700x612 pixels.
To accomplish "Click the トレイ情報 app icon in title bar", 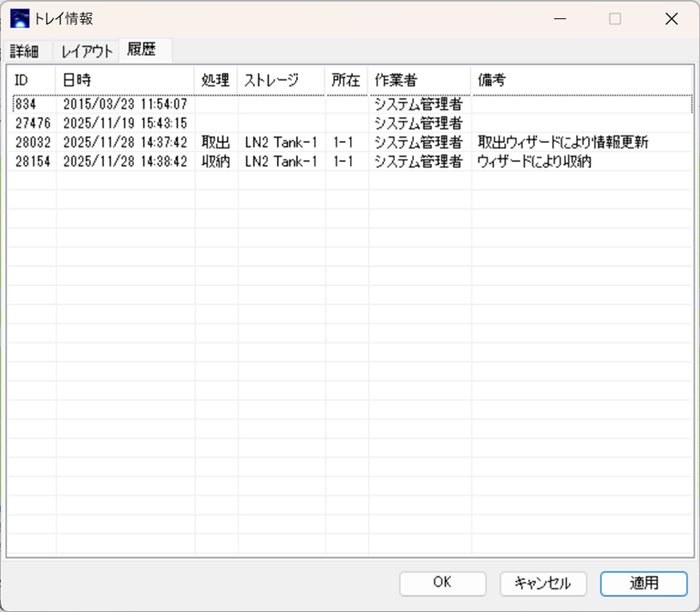I will [x=19, y=18].
